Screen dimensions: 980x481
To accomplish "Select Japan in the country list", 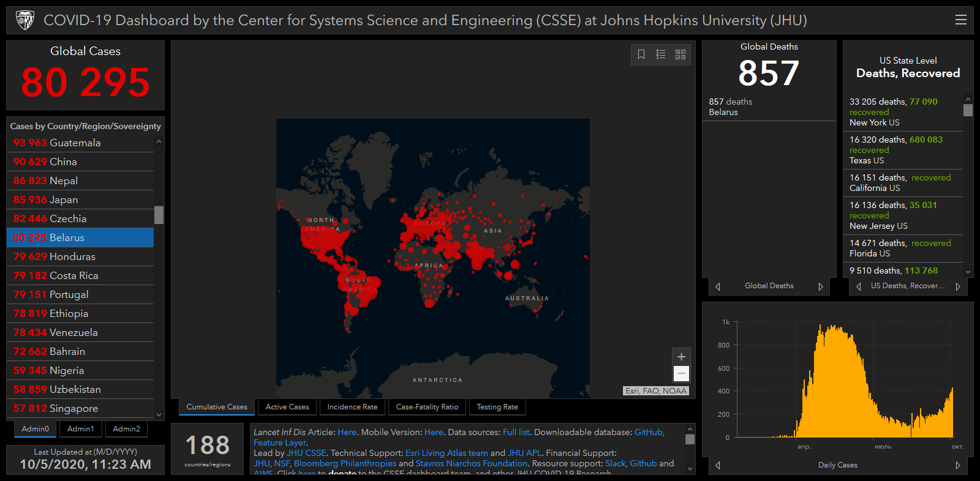I will tap(80, 199).
